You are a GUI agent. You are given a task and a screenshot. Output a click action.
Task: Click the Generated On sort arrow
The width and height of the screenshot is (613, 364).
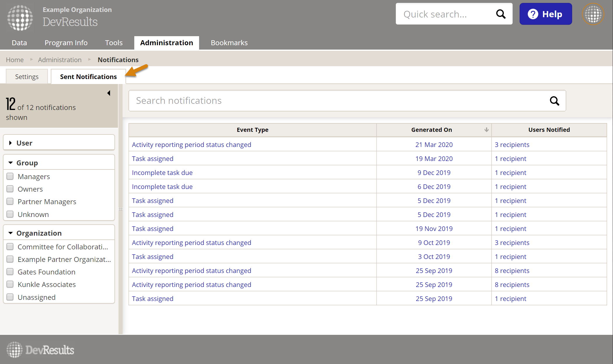[x=486, y=130]
